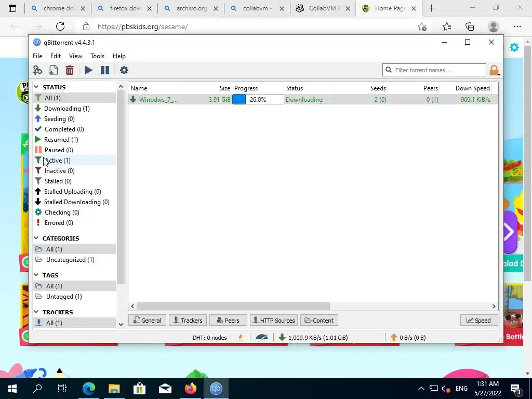
Task: Switch to the Peers tab
Action: pos(228,320)
